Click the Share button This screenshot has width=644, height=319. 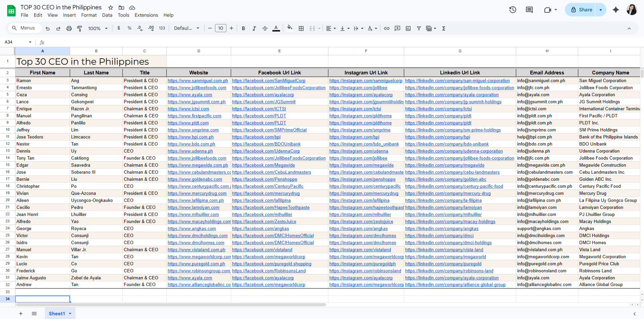[581, 10]
